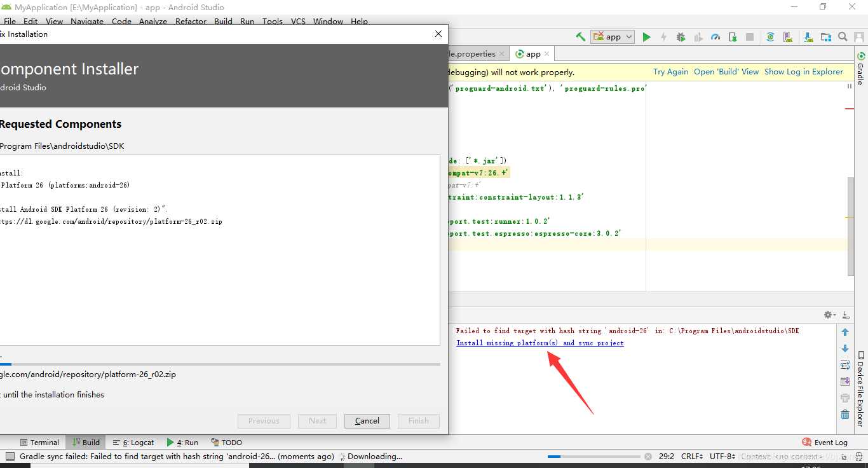This screenshot has width=868, height=468.
Task: Open Build panel gear settings dropdown
Action: pyautogui.click(x=829, y=315)
